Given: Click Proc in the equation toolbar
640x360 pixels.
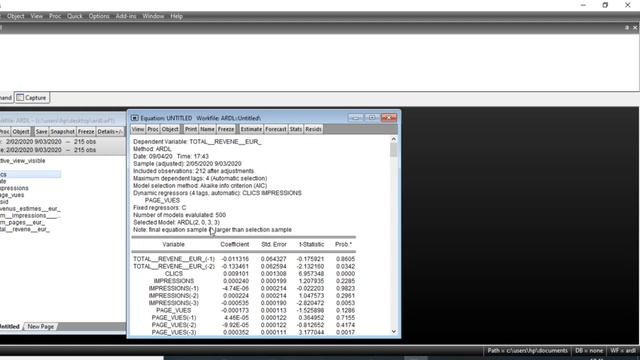Looking at the screenshot, I should click(153, 129).
